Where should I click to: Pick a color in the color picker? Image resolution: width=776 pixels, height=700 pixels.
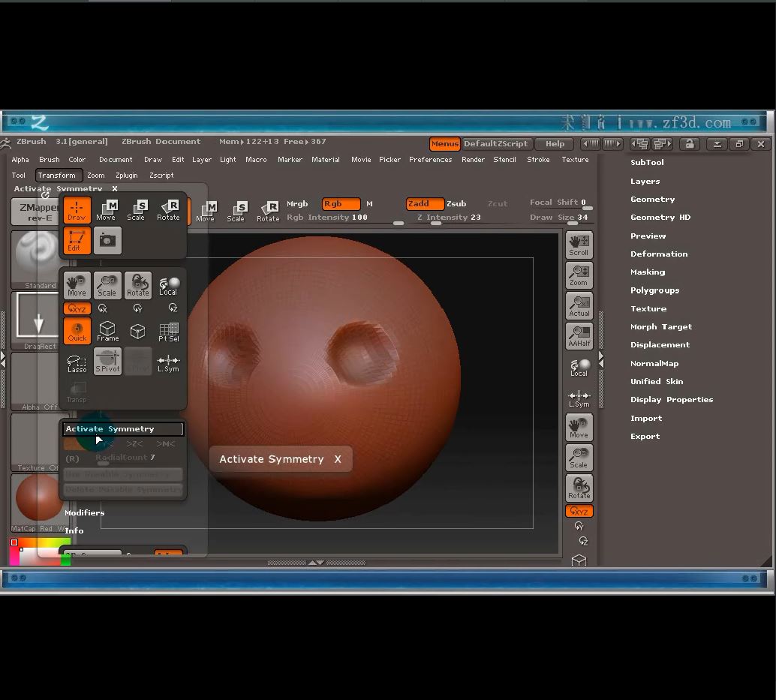coord(40,551)
